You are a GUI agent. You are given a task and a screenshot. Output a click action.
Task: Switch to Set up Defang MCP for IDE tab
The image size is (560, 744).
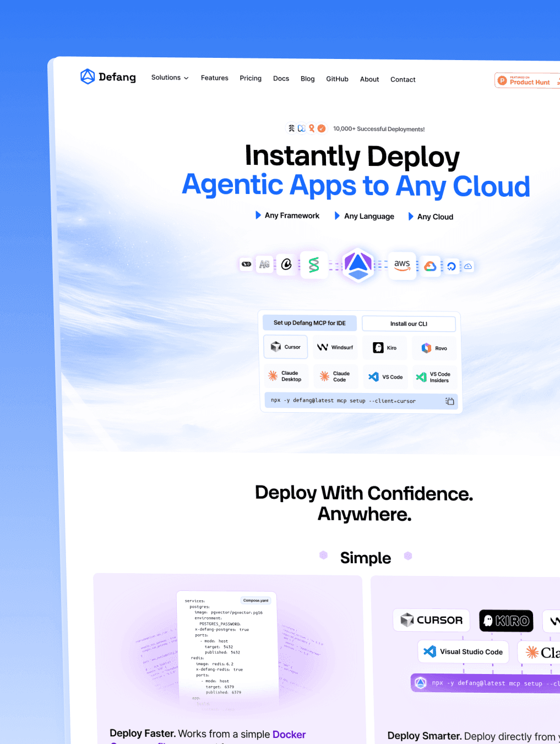click(309, 323)
